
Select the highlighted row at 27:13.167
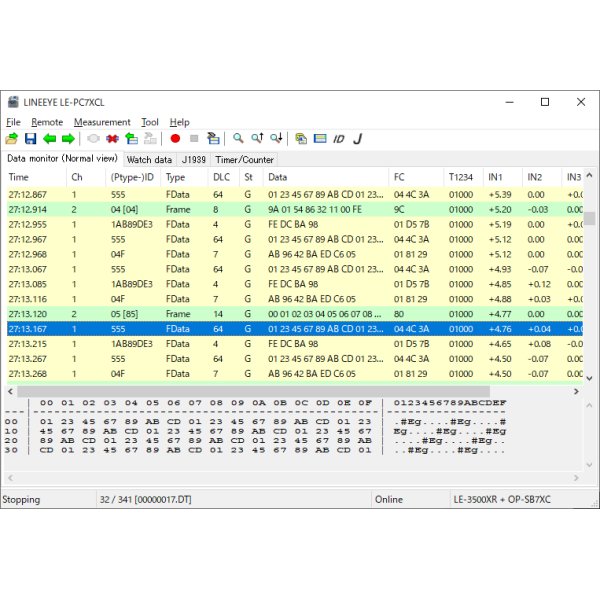[x=295, y=329]
